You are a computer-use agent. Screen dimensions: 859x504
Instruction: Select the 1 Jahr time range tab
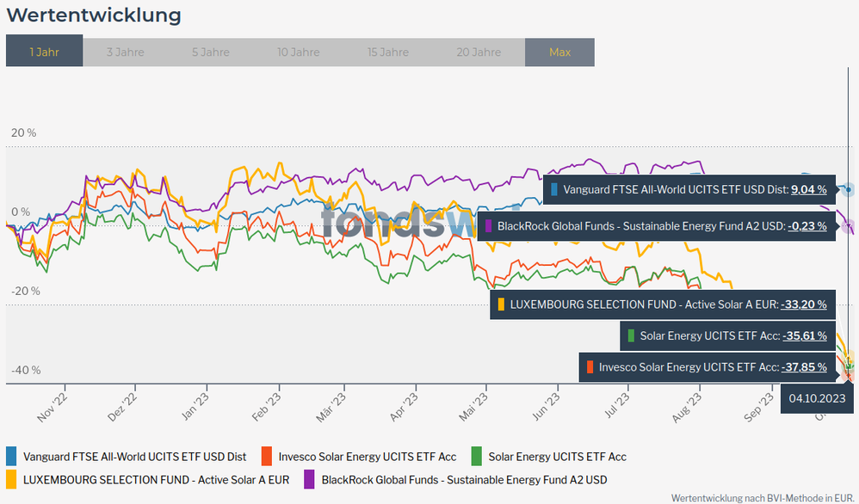click(44, 52)
